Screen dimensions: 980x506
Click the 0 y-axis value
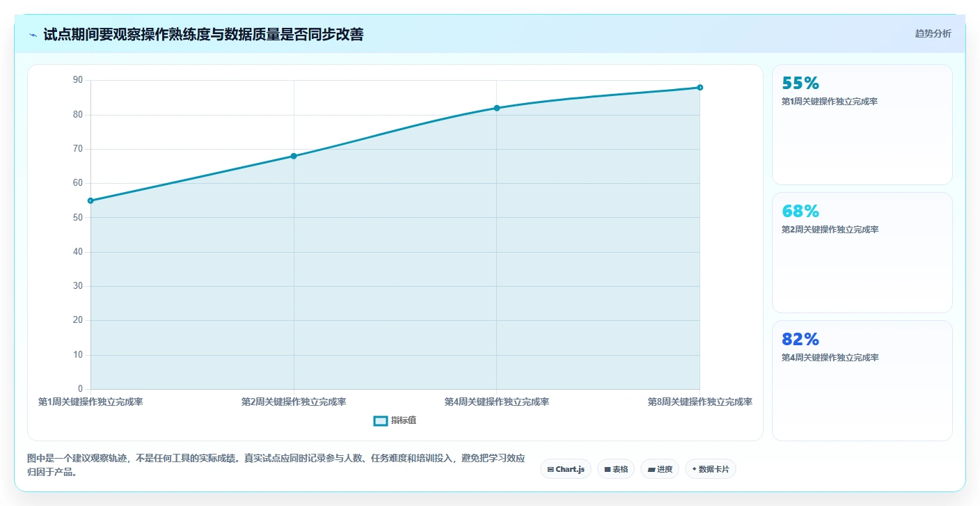click(81, 389)
